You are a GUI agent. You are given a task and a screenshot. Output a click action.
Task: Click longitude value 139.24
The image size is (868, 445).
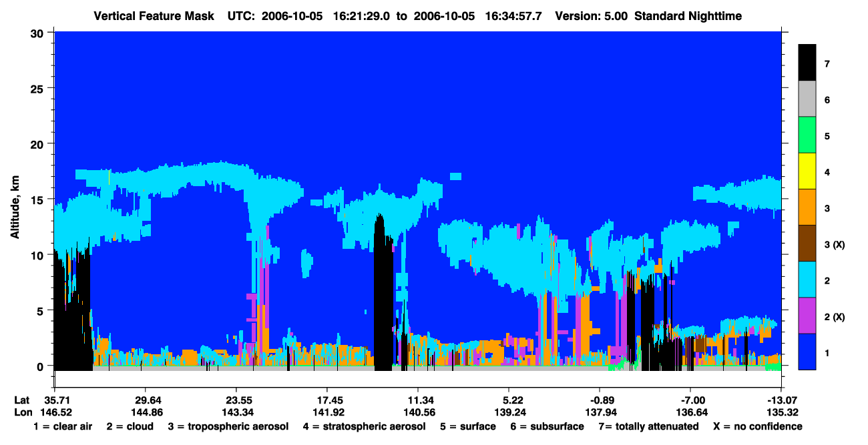click(x=509, y=412)
